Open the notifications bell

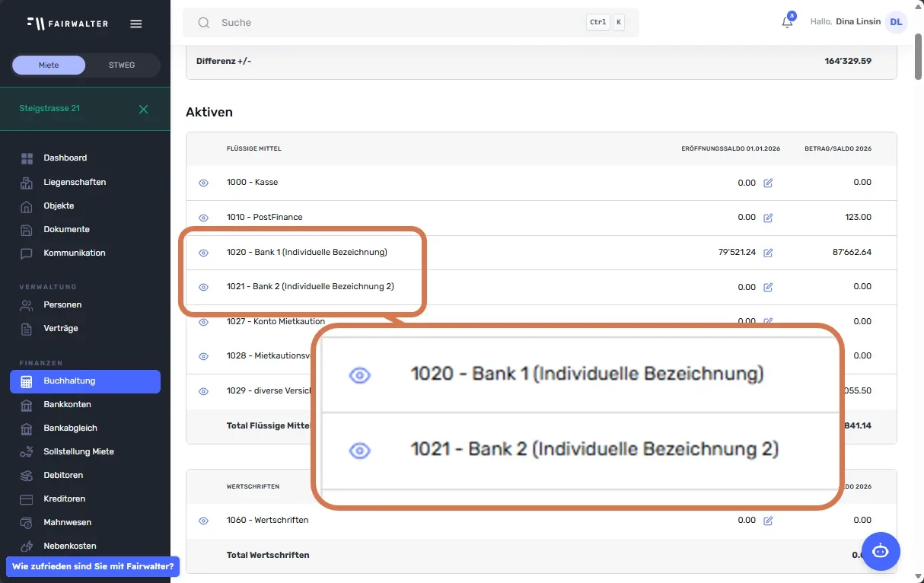click(787, 22)
